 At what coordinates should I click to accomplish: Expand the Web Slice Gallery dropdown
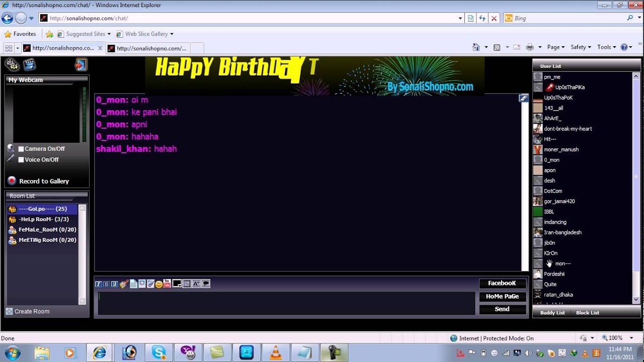[172, 34]
